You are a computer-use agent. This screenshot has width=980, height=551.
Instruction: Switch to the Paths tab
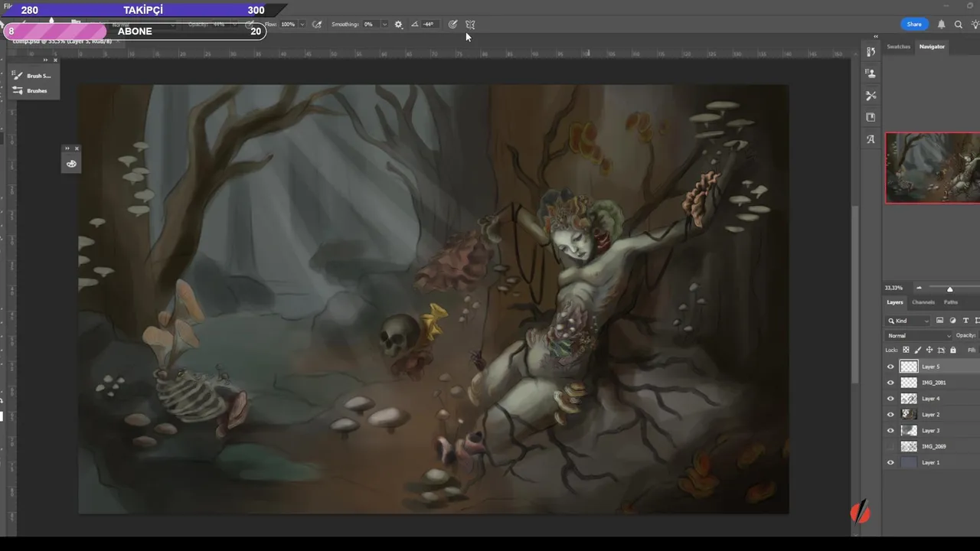coord(951,302)
